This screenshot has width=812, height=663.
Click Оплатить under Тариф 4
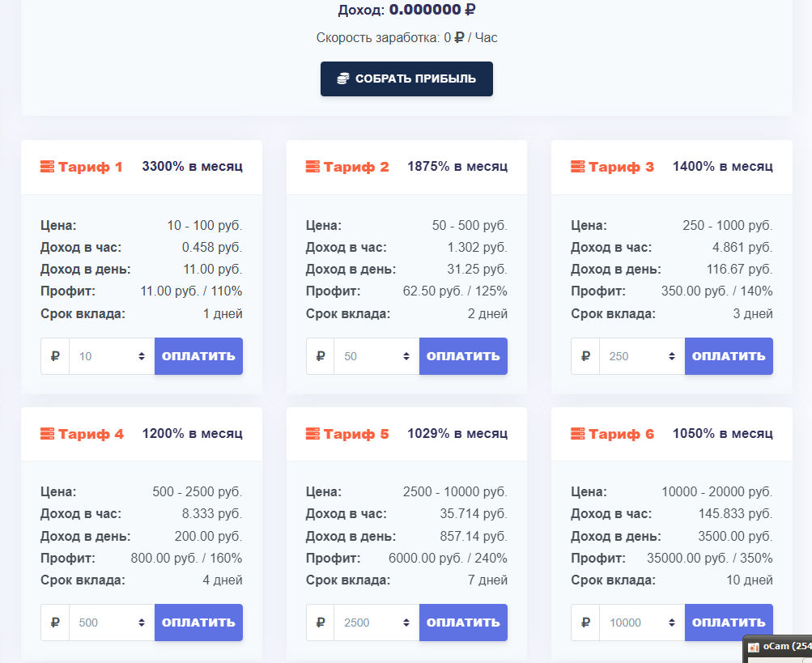tap(199, 623)
